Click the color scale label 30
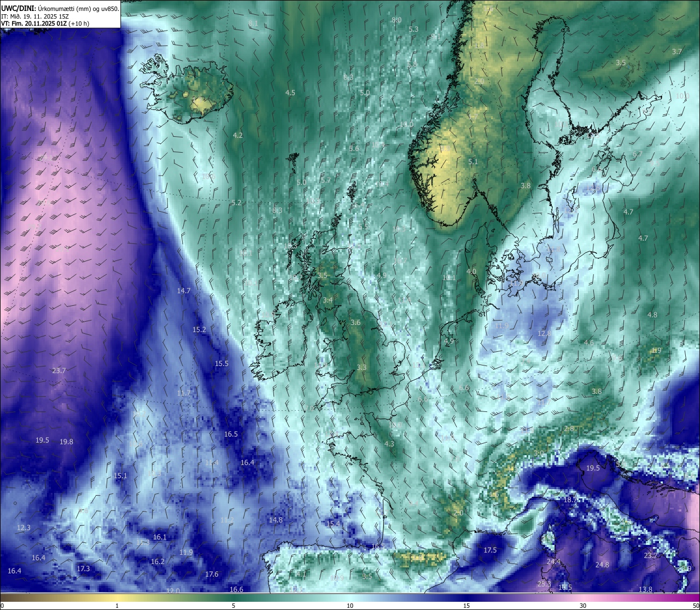700x610 pixels. [583, 606]
